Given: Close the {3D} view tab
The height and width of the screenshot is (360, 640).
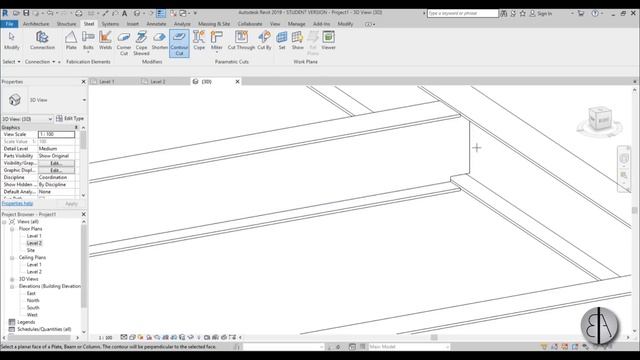Looking at the screenshot, I should click(238, 82).
